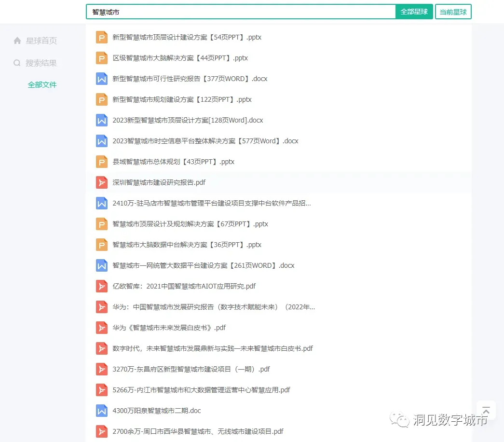Click PDF icon for 2700余万-周口市西华县 file

[102, 431]
